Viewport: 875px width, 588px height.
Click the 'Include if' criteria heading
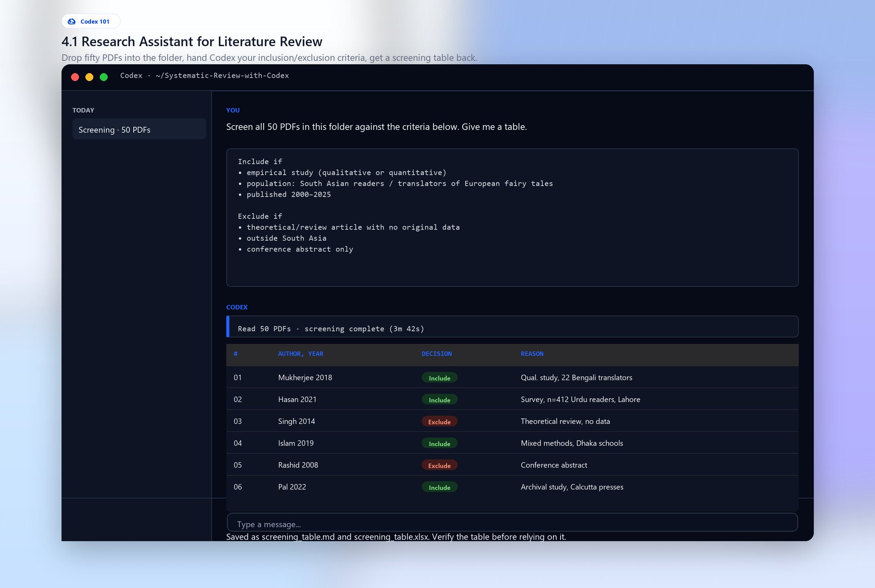260,162
